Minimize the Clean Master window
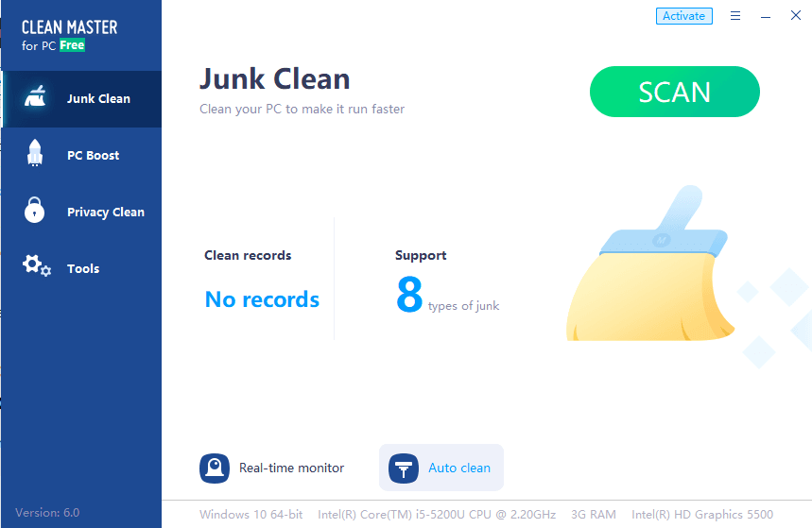This screenshot has width=812, height=528. click(766, 16)
